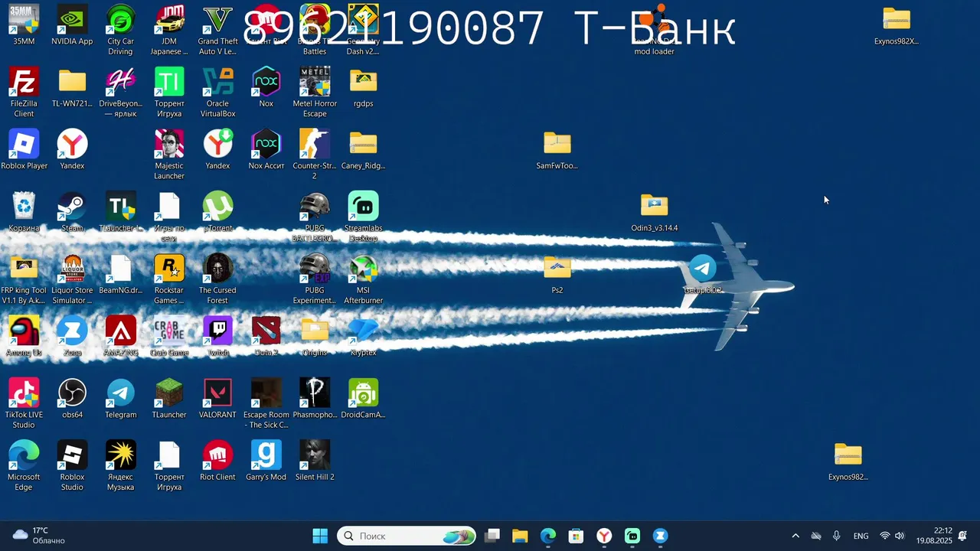The image size is (980, 551).
Task: Select the Steam shortcut
Action: click(72, 206)
